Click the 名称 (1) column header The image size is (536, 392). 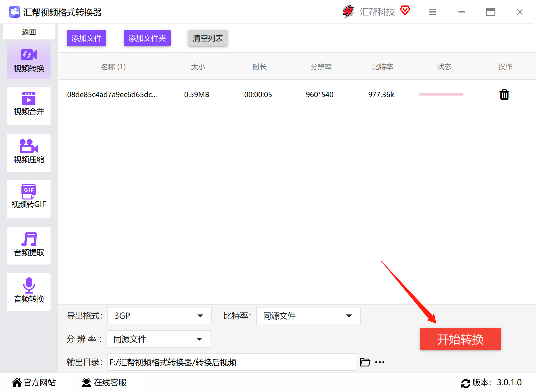click(113, 67)
